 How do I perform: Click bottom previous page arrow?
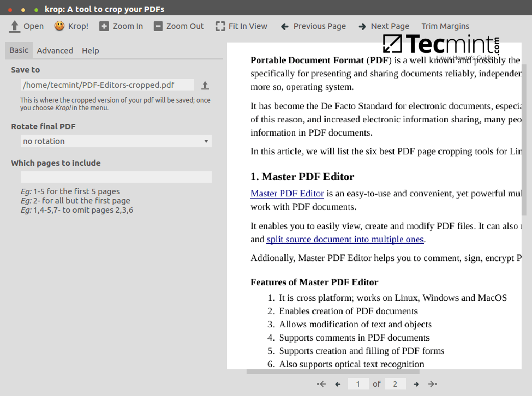(x=338, y=384)
